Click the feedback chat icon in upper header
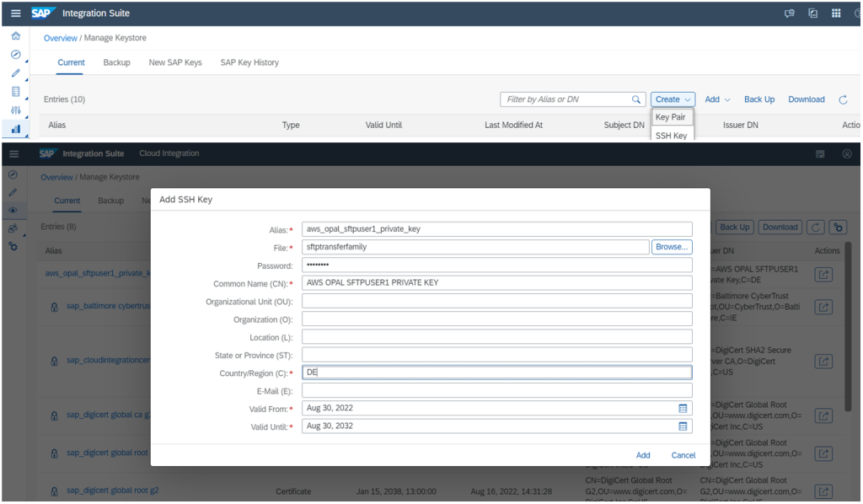 click(789, 13)
